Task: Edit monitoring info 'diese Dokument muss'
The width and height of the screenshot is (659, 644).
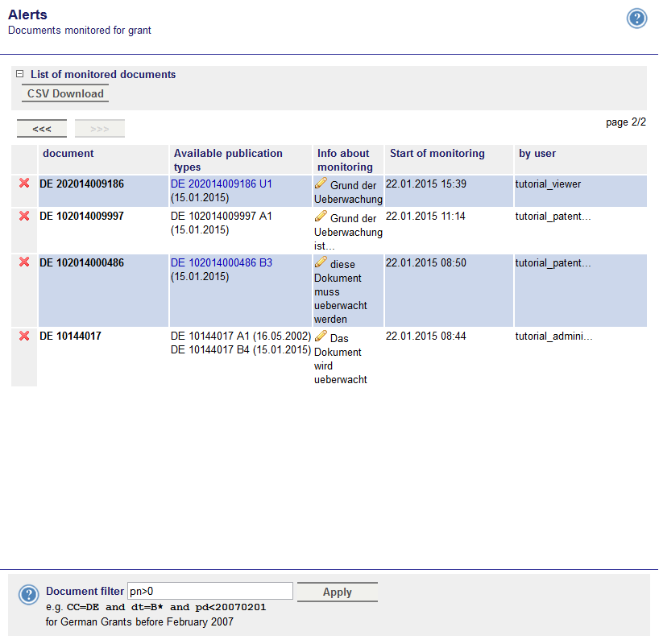Action: point(321,262)
